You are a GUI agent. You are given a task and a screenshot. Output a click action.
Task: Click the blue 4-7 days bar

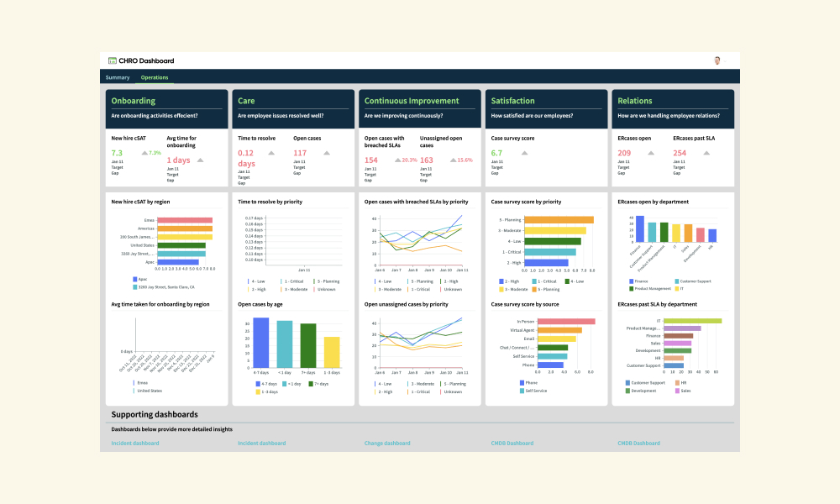click(261, 343)
